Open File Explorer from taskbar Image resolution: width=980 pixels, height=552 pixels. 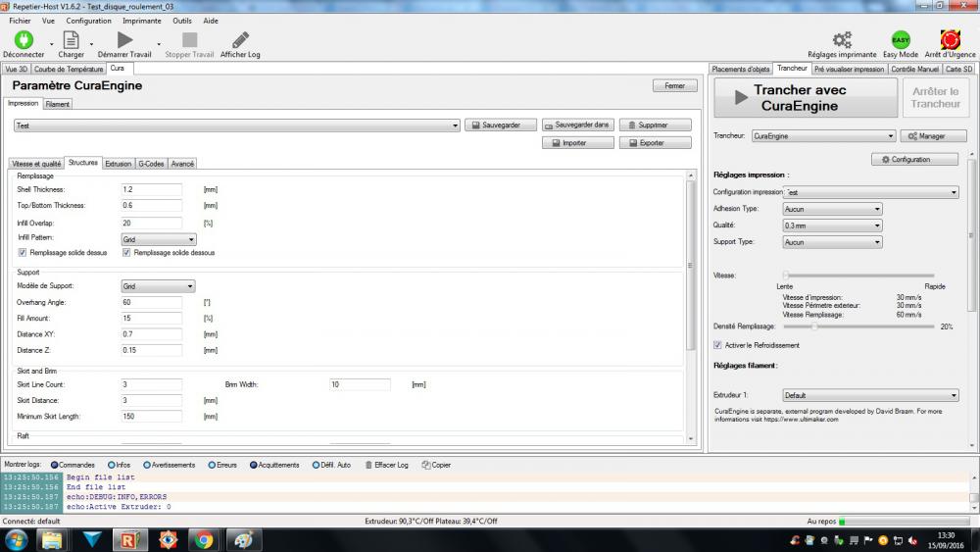[x=53, y=539]
